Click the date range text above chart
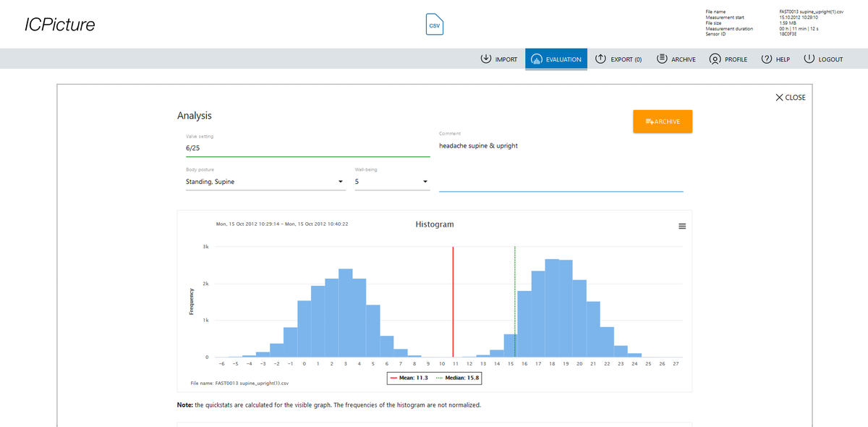 282,224
